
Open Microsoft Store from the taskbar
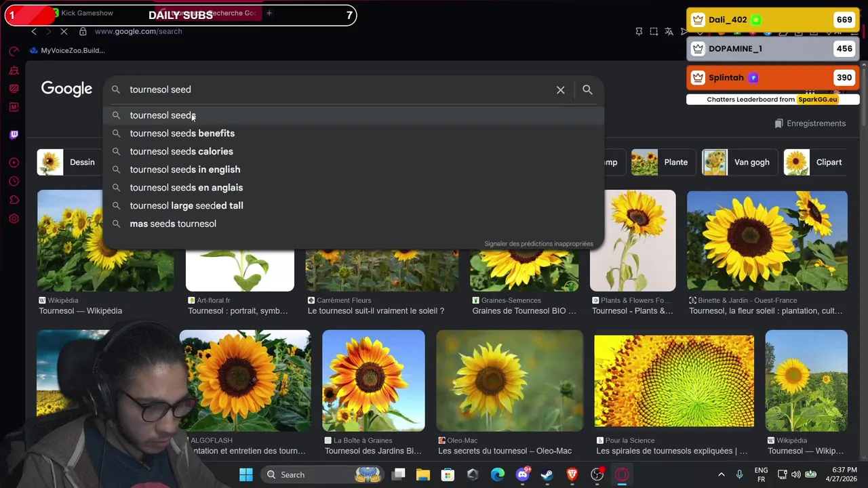[448, 474]
